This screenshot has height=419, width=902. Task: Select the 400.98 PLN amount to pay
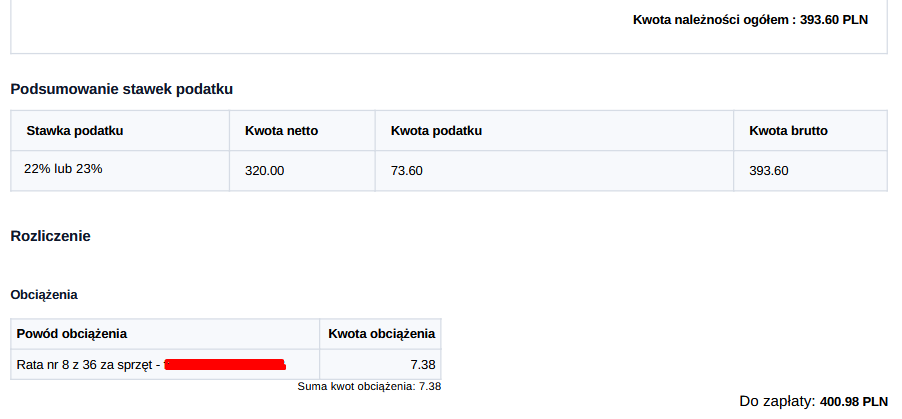coord(853,401)
